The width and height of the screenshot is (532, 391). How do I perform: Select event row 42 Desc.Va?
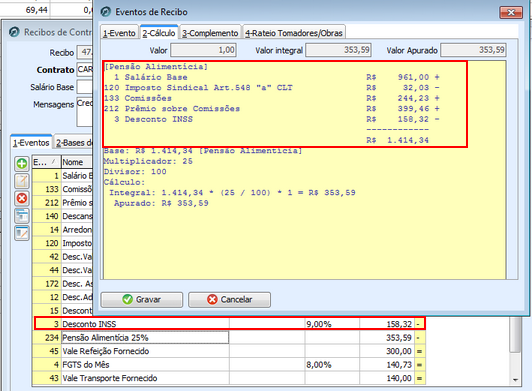(x=62, y=257)
